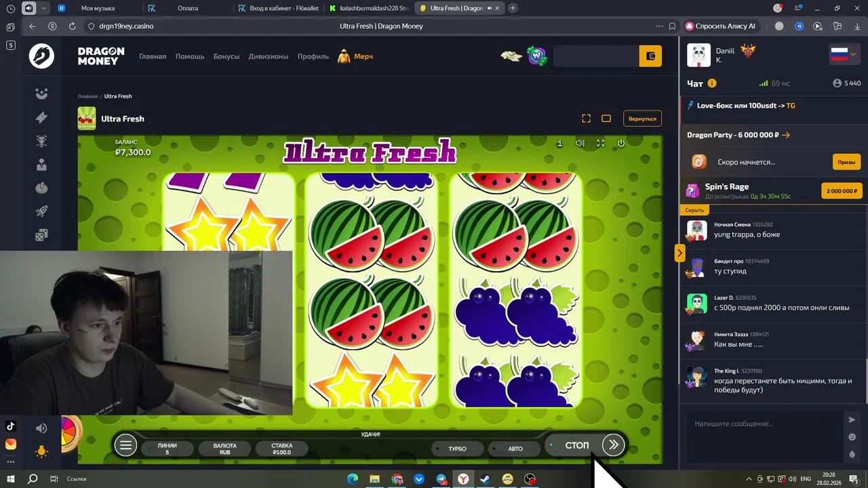Open game info icon in Ultra Fresh
Viewport: 868px width, 488px height.
pyautogui.click(x=559, y=143)
